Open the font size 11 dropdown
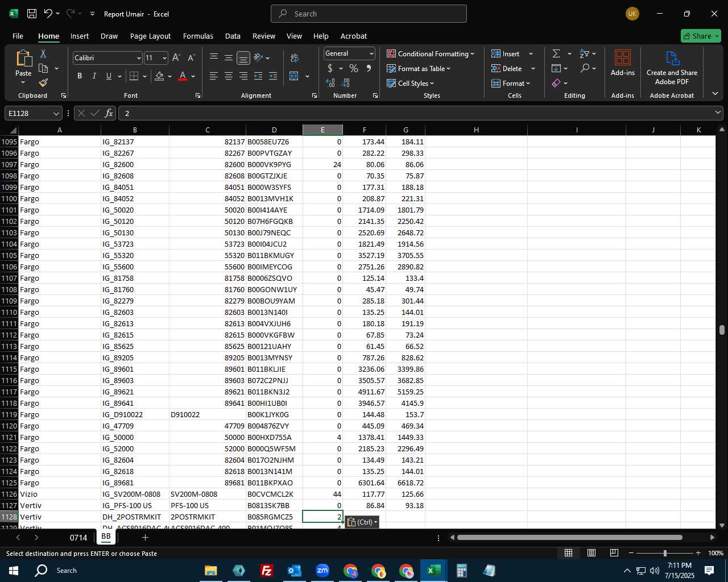 (164, 58)
